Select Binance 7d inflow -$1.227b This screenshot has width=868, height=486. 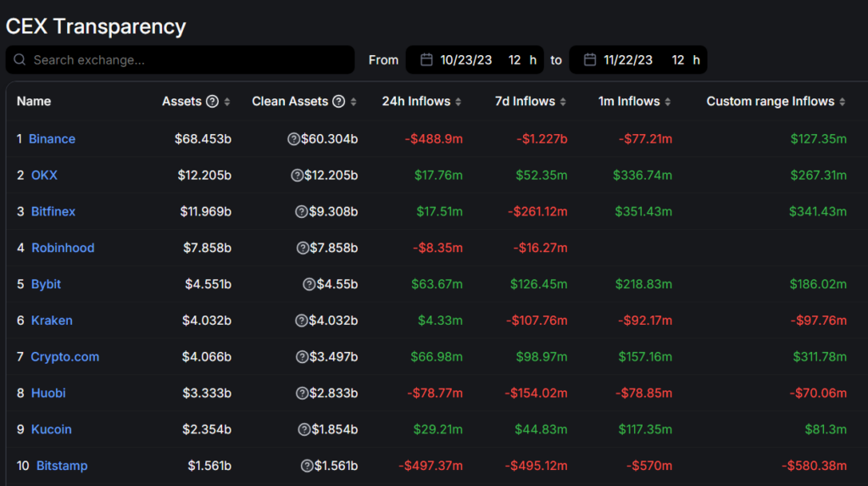click(542, 139)
